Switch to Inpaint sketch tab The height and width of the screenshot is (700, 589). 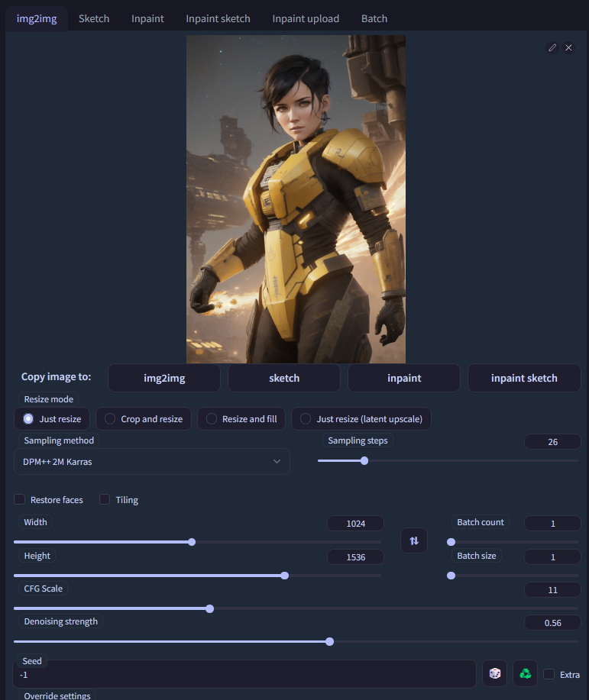pos(218,19)
